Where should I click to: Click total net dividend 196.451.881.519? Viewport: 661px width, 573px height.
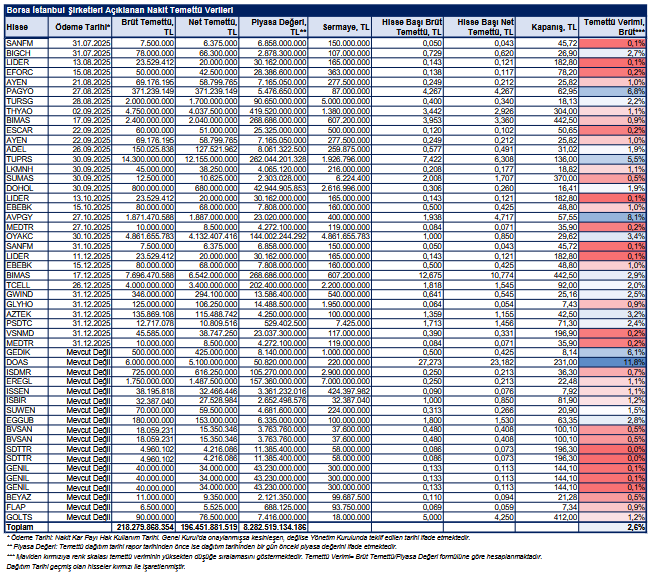click(207, 527)
